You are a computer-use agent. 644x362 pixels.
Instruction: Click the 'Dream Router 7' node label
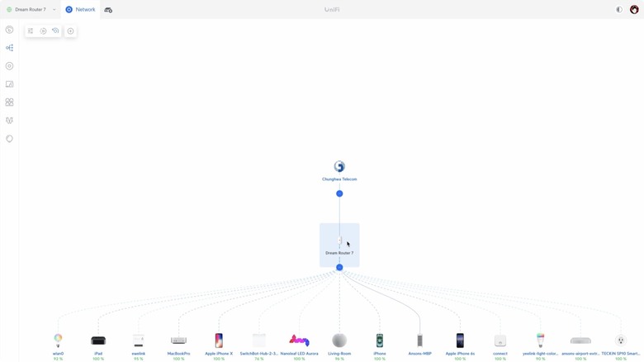(339, 253)
